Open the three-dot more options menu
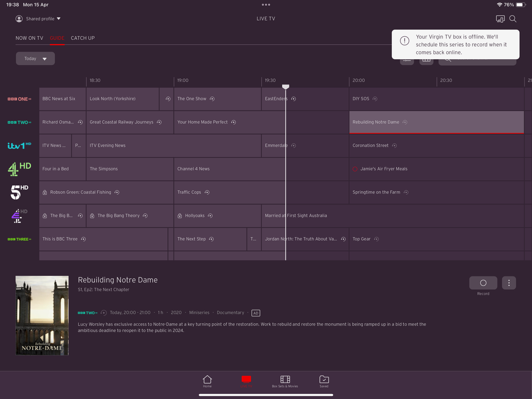Screen dimensions: 532x399 pyautogui.click(x=509, y=283)
